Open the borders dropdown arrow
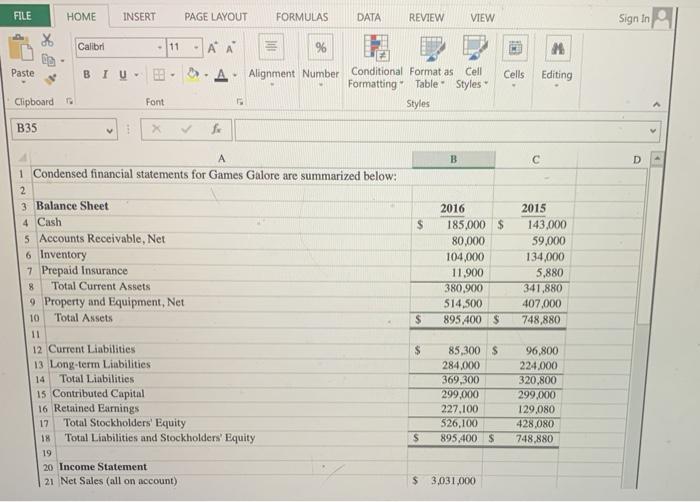The height and width of the screenshot is (502, 700). coord(172,75)
